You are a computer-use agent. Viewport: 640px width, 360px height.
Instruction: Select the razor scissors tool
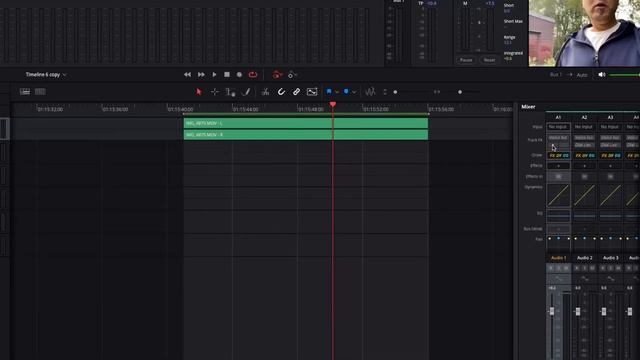(x=265, y=92)
